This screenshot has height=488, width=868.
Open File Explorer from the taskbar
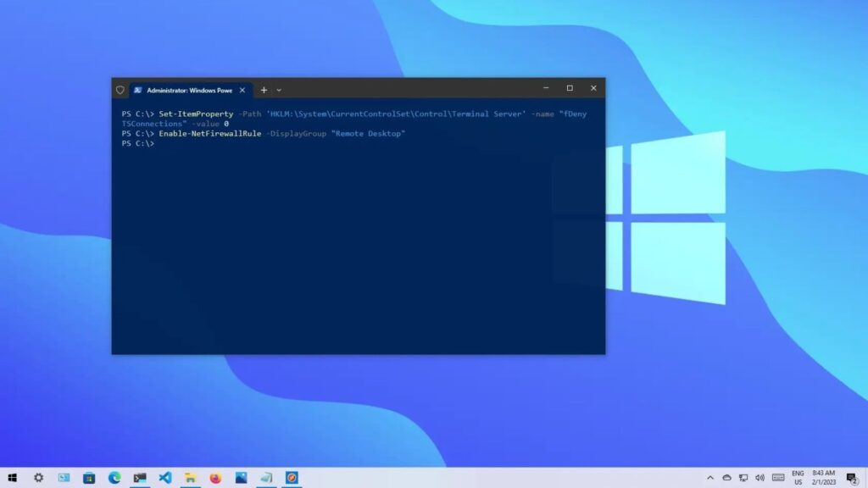(191, 478)
